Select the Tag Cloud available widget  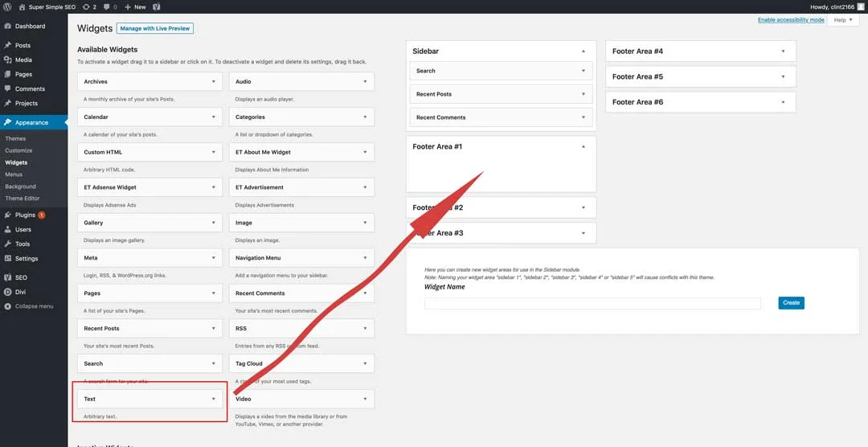(x=301, y=363)
